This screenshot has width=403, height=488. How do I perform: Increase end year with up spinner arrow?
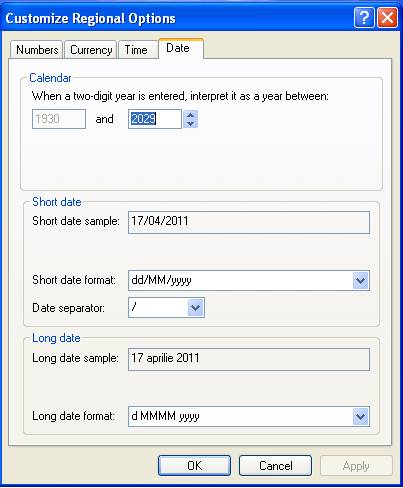(191, 115)
